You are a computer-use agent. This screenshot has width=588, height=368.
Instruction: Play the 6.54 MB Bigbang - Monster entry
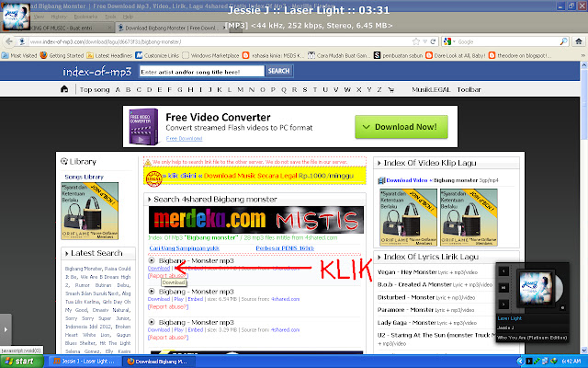pos(152,291)
